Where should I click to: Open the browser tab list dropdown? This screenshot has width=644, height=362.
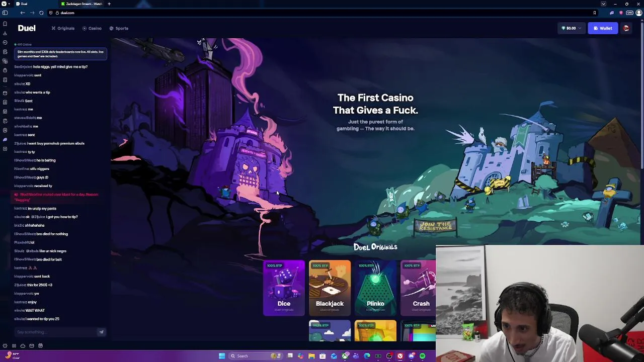pyautogui.click(x=603, y=4)
